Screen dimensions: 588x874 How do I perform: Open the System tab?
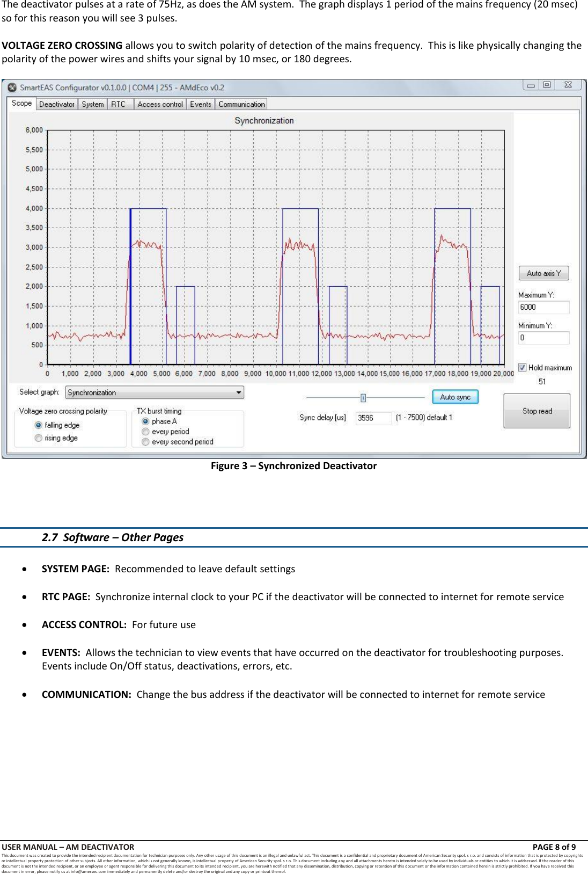pos(93,104)
